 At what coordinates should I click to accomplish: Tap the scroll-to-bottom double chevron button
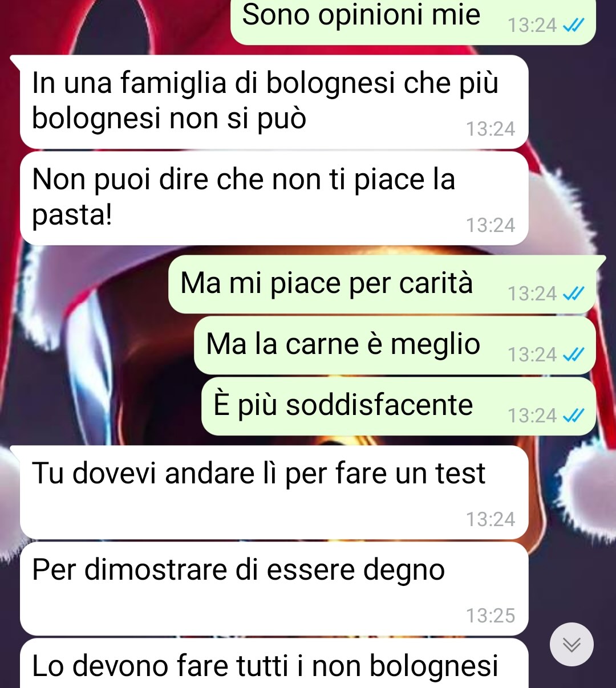[572, 644]
